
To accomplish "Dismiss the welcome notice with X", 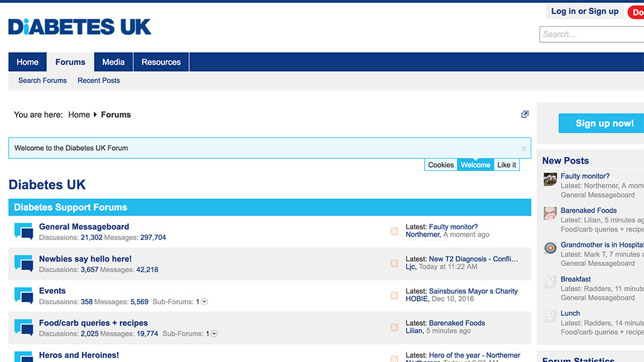I will 524,148.
